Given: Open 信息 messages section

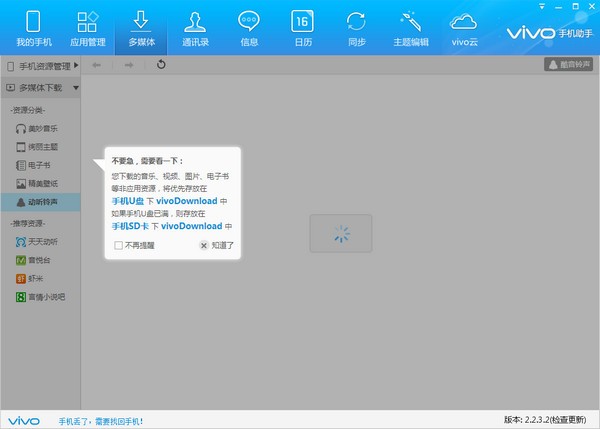Looking at the screenshot, I should 249,28.
